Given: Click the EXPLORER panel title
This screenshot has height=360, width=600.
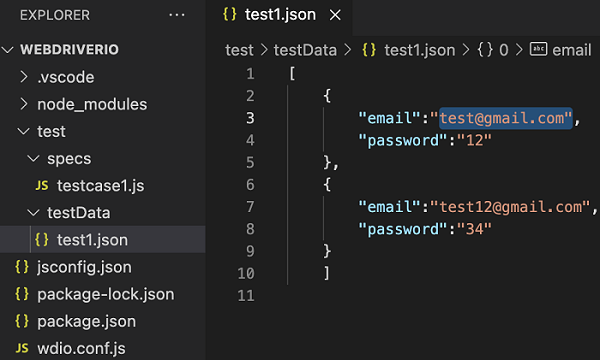Looking at the screenshot, I should [x=55, y=15].
